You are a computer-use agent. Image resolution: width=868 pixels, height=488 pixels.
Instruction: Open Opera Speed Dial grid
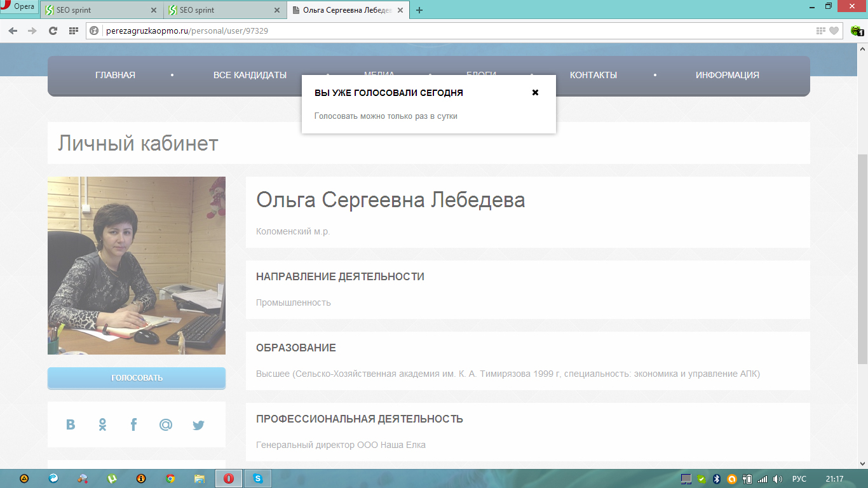pos(73,30)
